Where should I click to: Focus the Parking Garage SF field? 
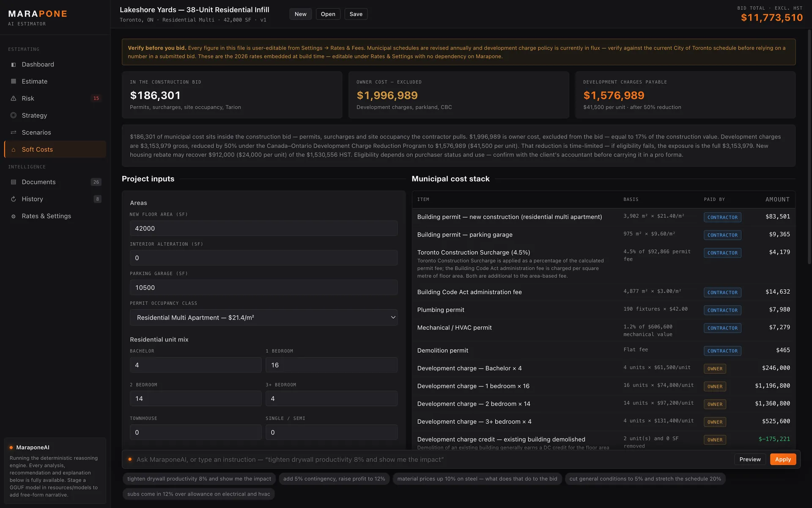tap(263, 287)
